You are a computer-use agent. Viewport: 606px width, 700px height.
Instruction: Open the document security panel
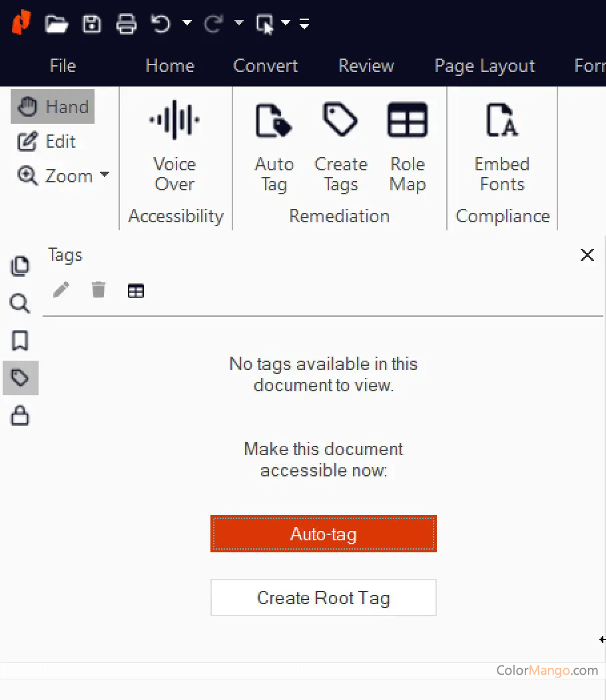tap(20, 416)
